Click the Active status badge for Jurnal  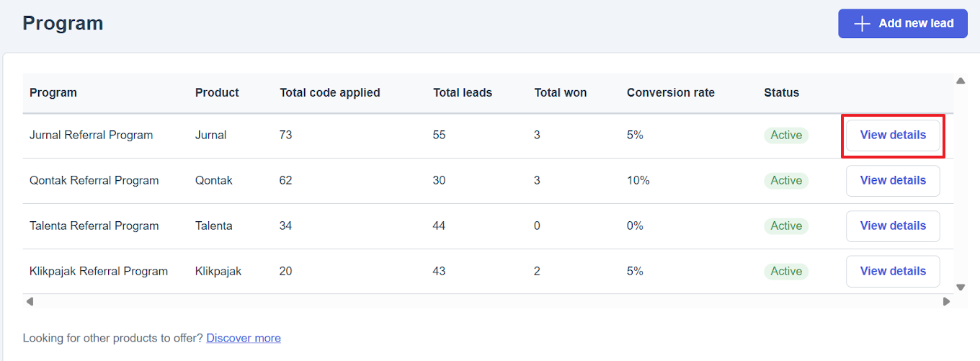click(x=786, y=135)
